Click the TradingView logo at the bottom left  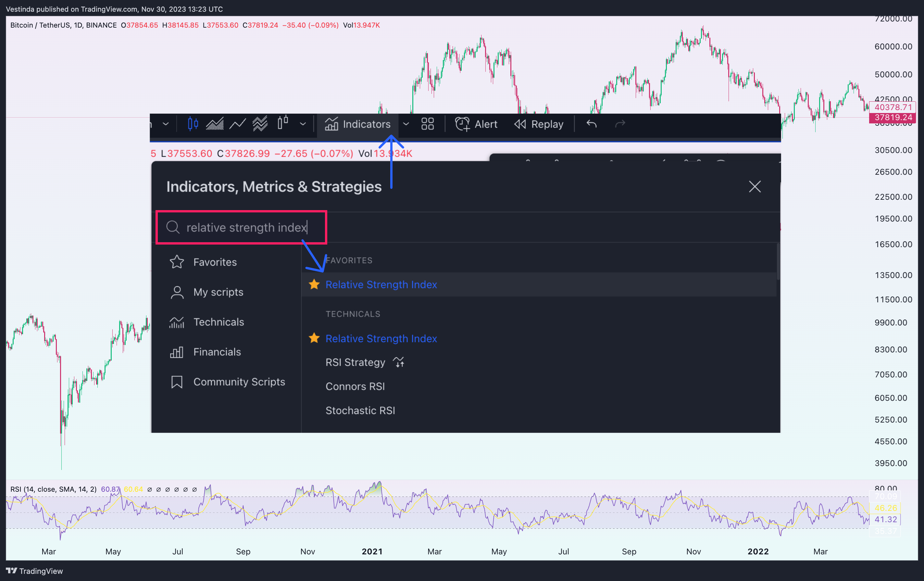pos(34,571)
